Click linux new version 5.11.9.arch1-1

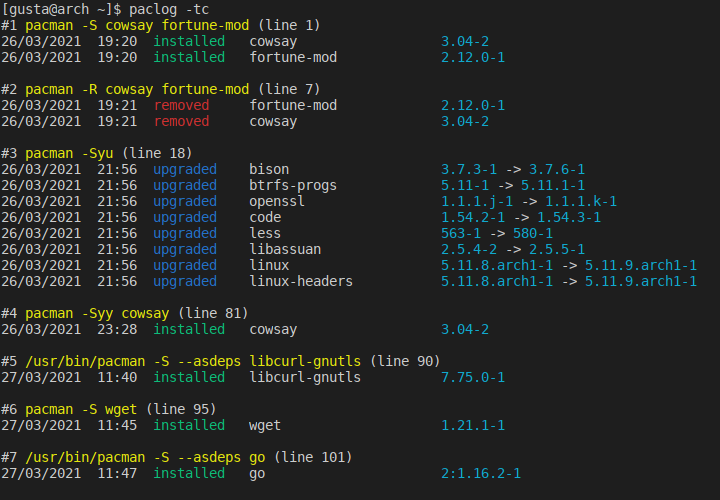pos(641,265)
